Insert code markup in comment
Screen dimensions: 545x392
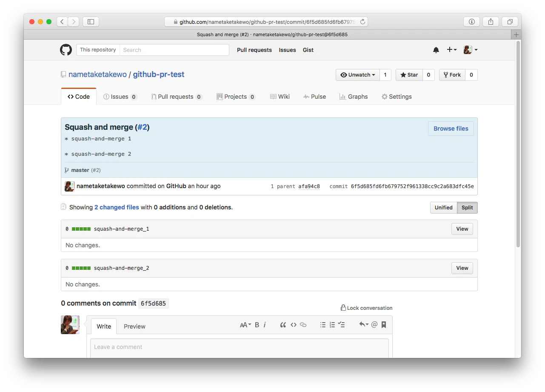294,325
